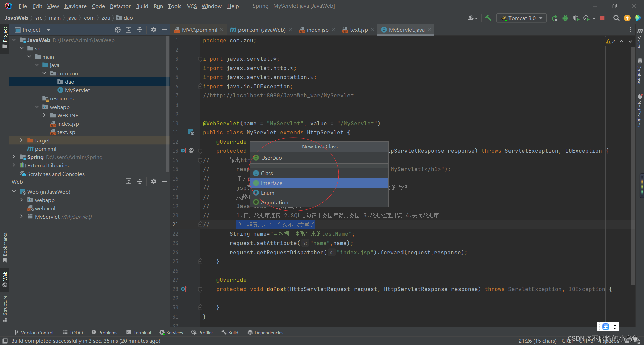The height and width of the screenshot is (345, 644).
Task: Collapse the webapp folder in Project tree
Action: (37, 107)
